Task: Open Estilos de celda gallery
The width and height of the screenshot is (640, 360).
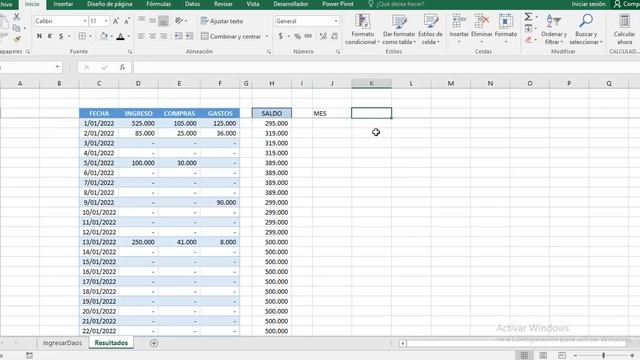Action: pos(430,29)
